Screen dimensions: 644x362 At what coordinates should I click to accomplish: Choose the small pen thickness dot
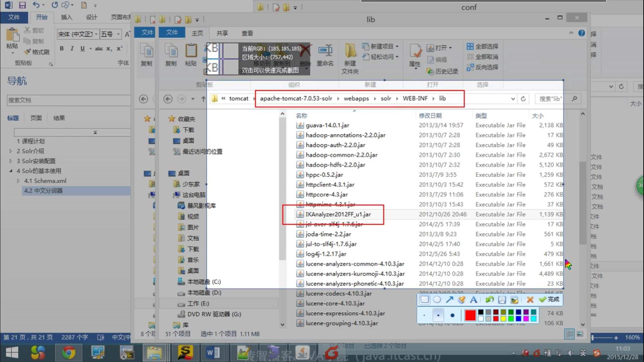[424, 315]
